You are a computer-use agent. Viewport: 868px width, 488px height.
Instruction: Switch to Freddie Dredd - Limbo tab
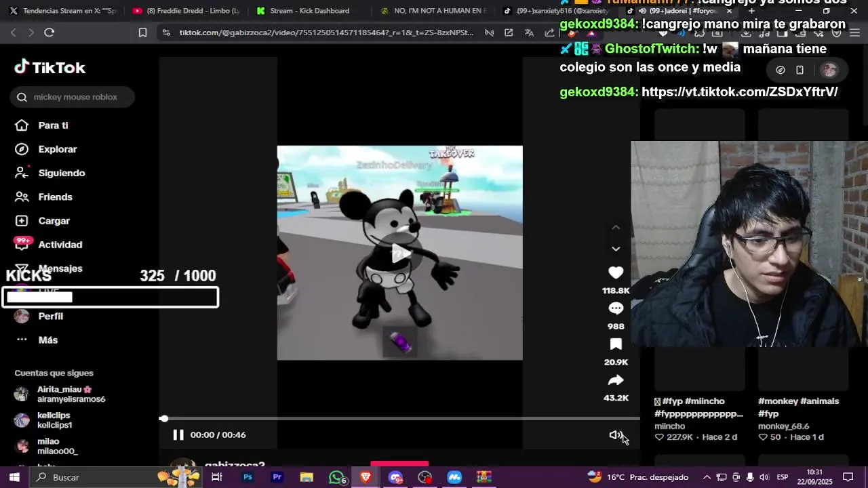(185, 11)
